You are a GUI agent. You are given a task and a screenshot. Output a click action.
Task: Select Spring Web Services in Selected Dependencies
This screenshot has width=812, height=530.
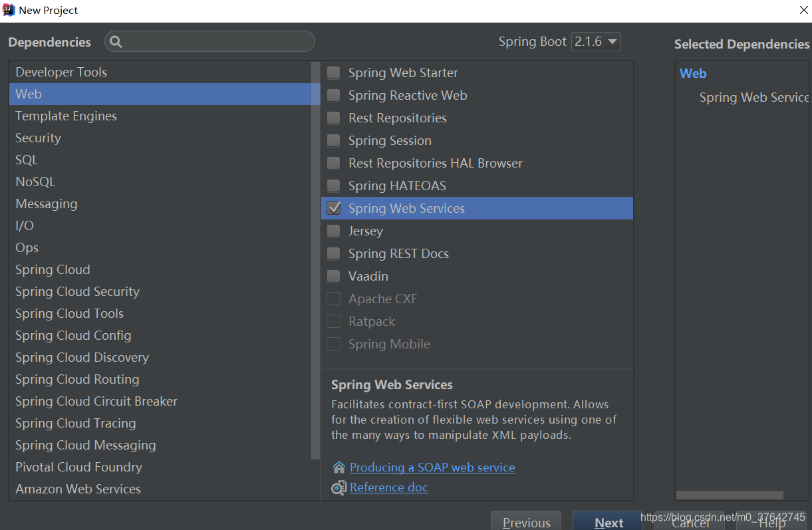point(754,97)
